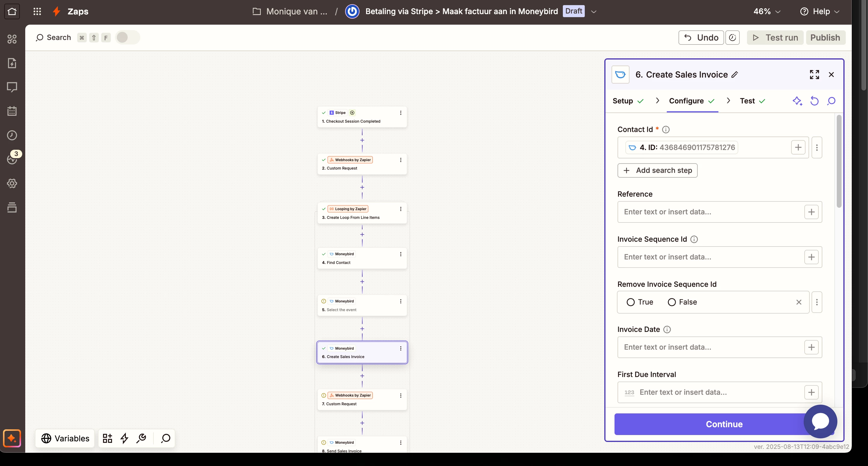Click Add search step button

pos(657,170)
